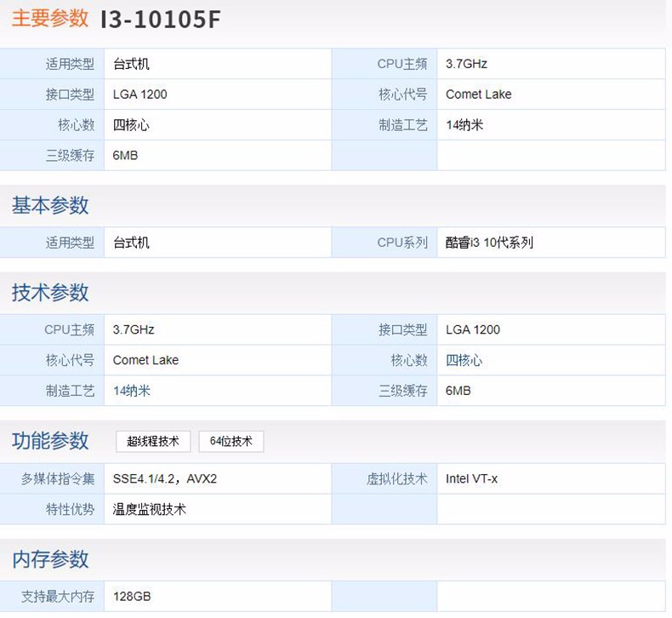Select the I3-10105F title text
The image size is (672, 618).
161,20
